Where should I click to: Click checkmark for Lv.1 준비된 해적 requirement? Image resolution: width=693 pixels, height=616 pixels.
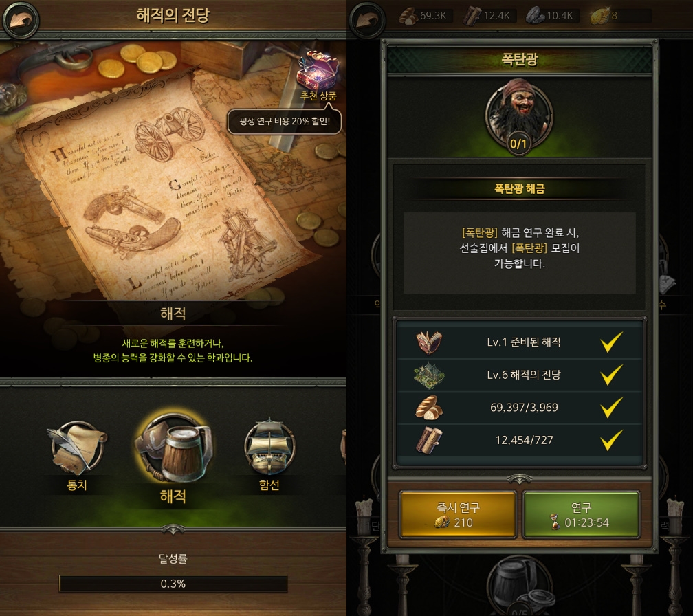point(612,342)
